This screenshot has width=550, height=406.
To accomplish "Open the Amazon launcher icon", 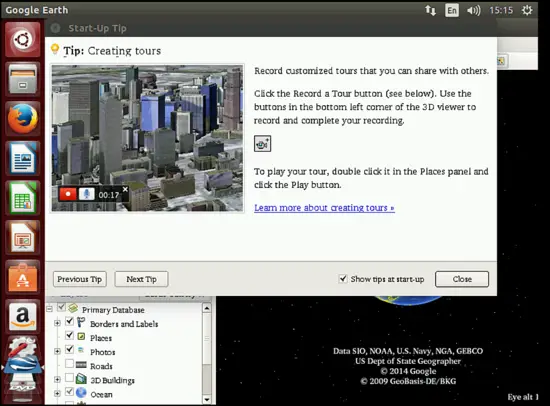I will [22, 317].
